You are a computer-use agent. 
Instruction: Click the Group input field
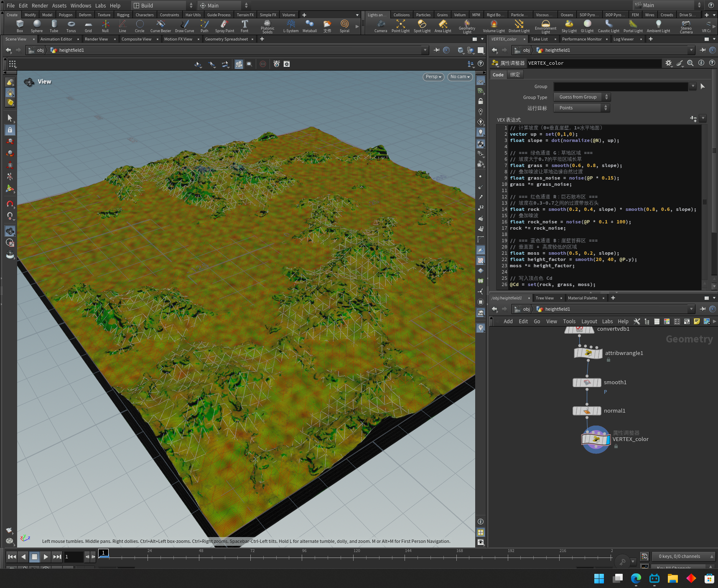point(621,86)
